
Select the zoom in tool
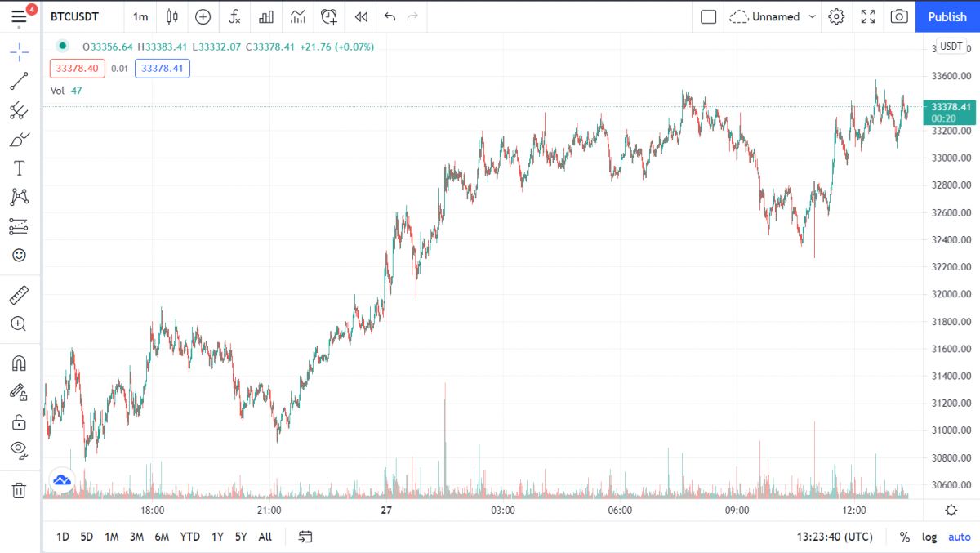pos(19,323)
